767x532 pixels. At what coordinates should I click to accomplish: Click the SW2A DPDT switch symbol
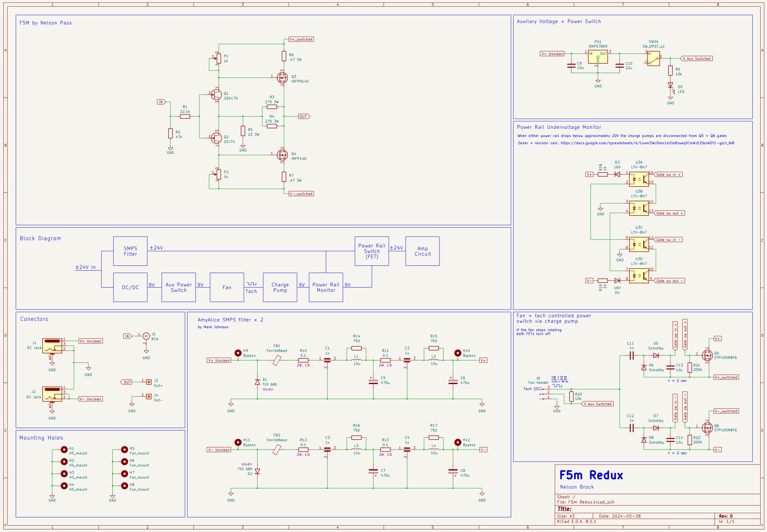[654, 58]
